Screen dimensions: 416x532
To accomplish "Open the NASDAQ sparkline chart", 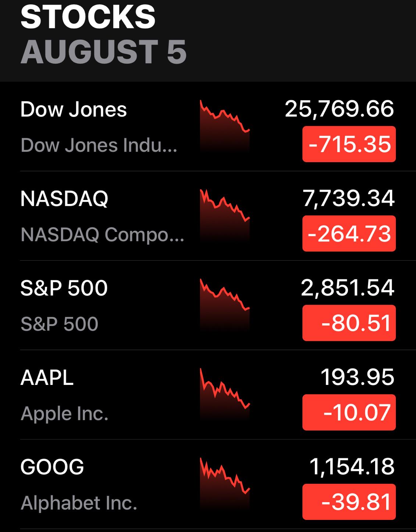I will [x=225, y=214].
